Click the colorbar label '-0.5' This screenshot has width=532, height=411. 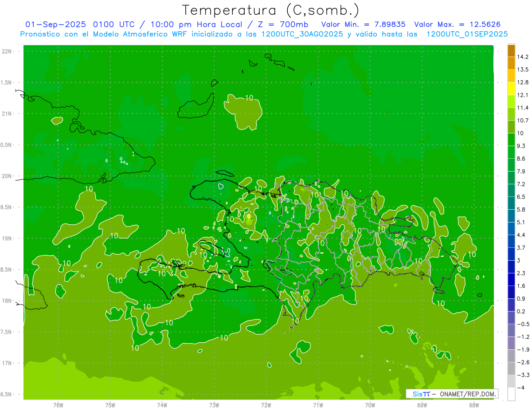523,324
